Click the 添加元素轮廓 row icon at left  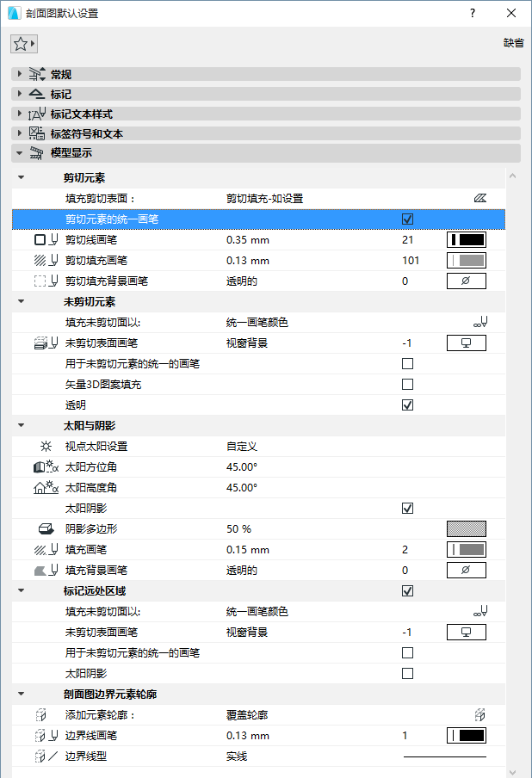(x=41, y=715)
